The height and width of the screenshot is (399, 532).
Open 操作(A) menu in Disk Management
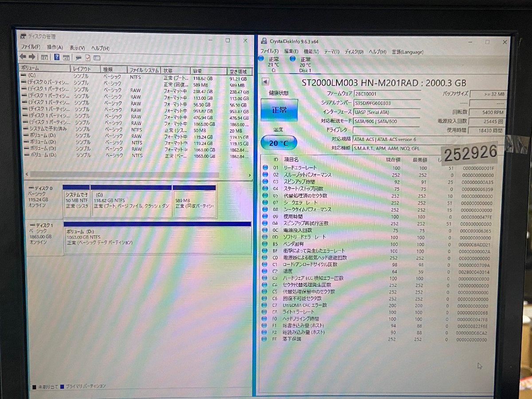click(x=55, y=47)
